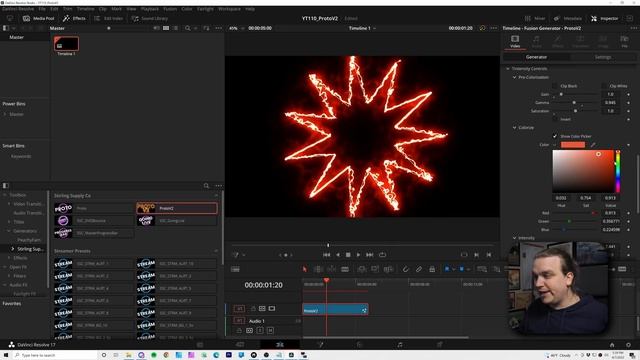Select the ProtoV2 generator thumbnail

(146, 208)
